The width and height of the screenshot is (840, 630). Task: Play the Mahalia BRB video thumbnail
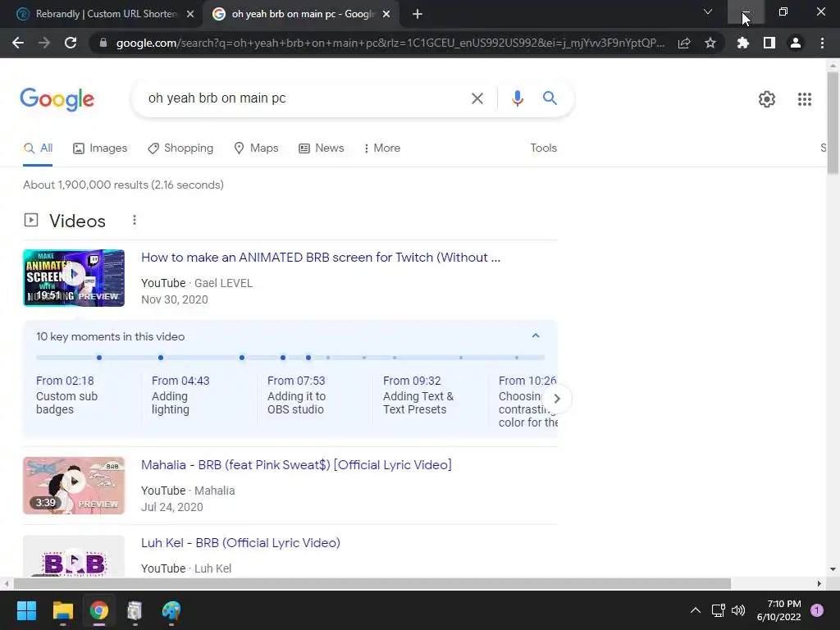coord(74,486)
